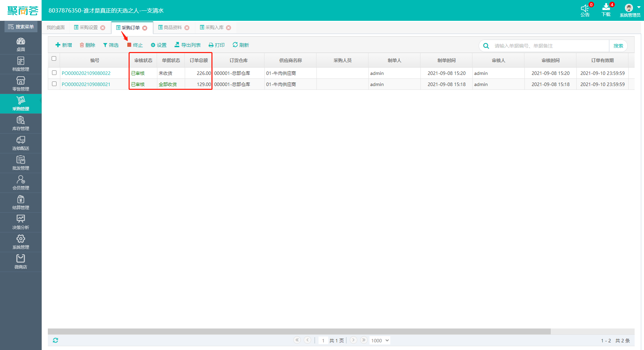The height and width of the screenshot is (350, 644).
Task: Open order PO0000202109080021 link
Action: [86, 84]
